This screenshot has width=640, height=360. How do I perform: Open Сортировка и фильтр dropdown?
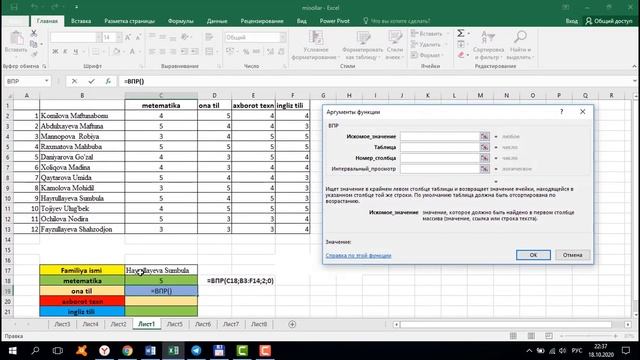point(488,45)
